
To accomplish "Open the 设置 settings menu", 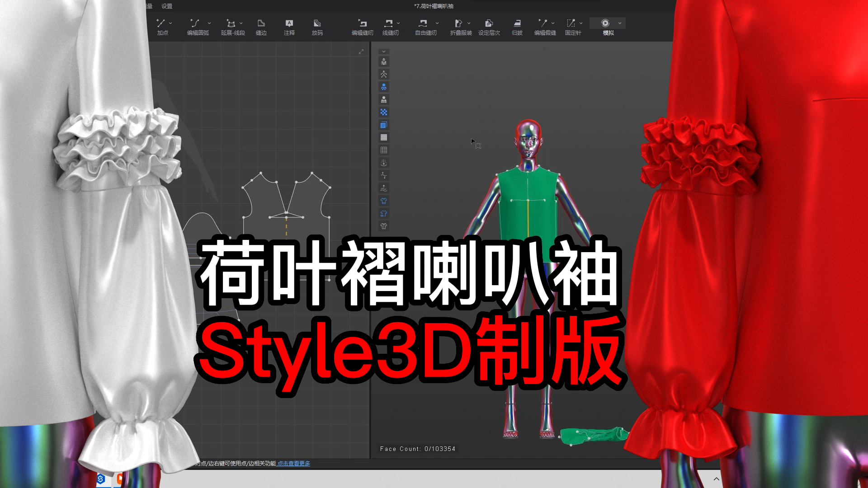I will pyautogui.click(x=167, y=6).
